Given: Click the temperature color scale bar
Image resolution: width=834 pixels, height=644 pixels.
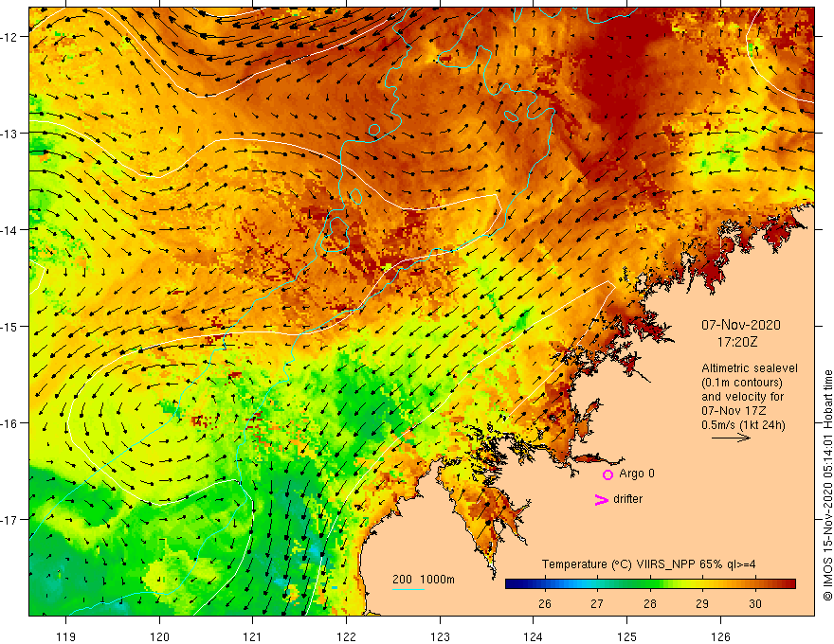Looking at the screenshot, I should tap(650, 584).
